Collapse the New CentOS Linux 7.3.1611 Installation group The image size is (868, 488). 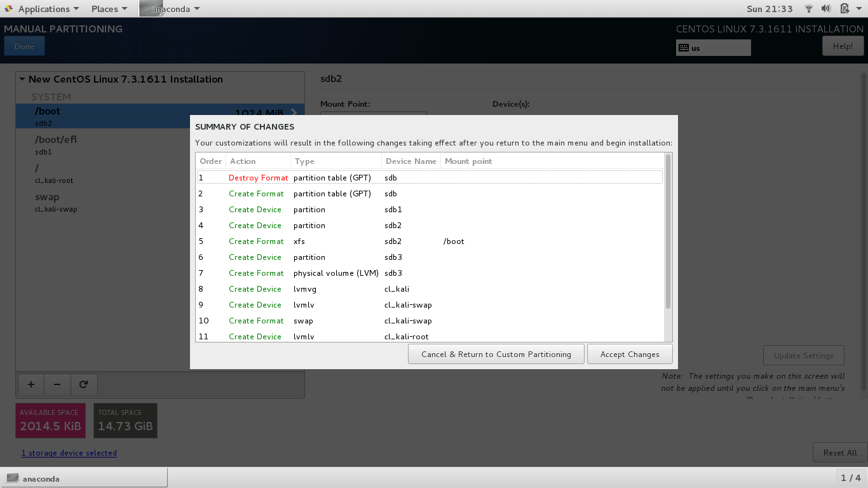pyautogui.click(x=22, y=79)
